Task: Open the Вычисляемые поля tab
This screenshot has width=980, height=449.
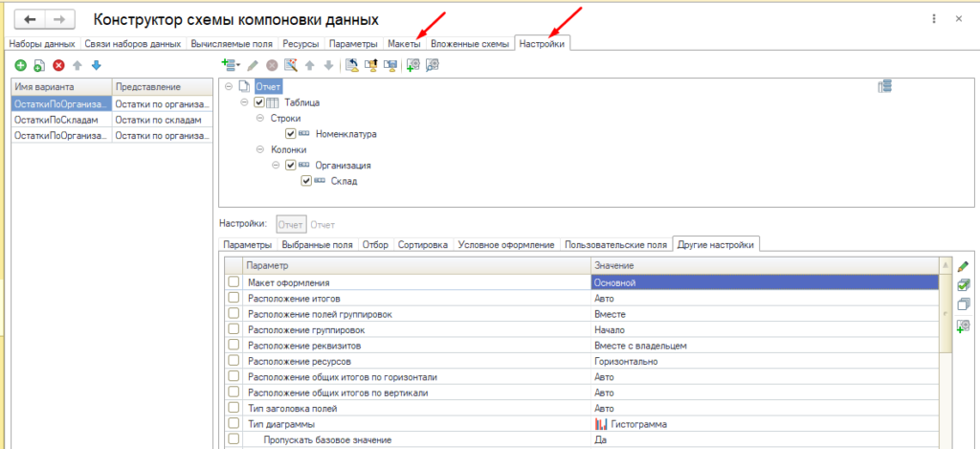Action: pos(232,44)
